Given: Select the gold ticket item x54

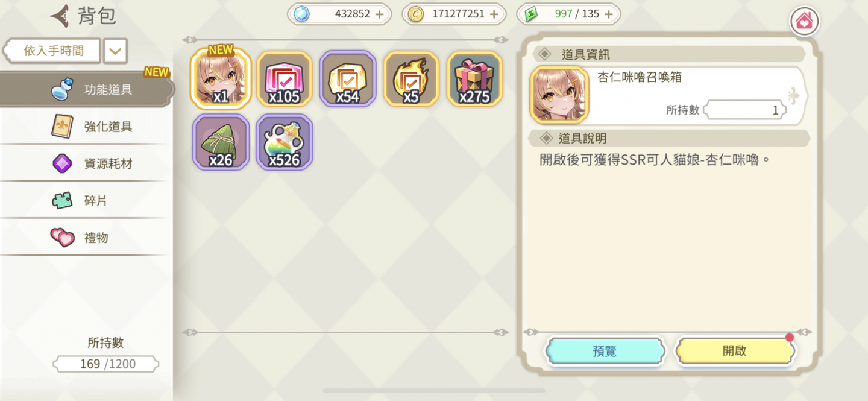Looking at the screenshot, I should click(x=348, y=78).
